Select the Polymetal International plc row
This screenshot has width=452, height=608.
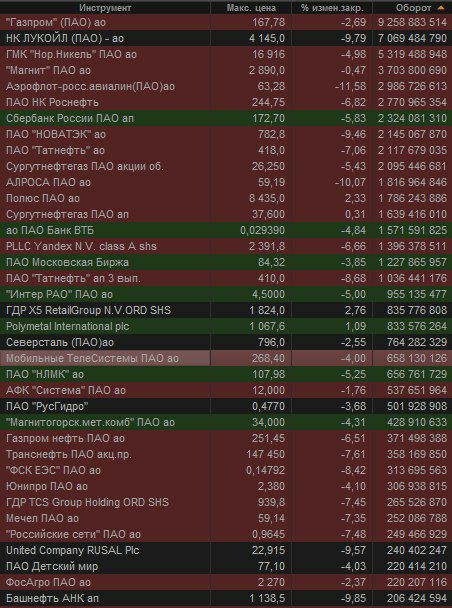(226, 326)
